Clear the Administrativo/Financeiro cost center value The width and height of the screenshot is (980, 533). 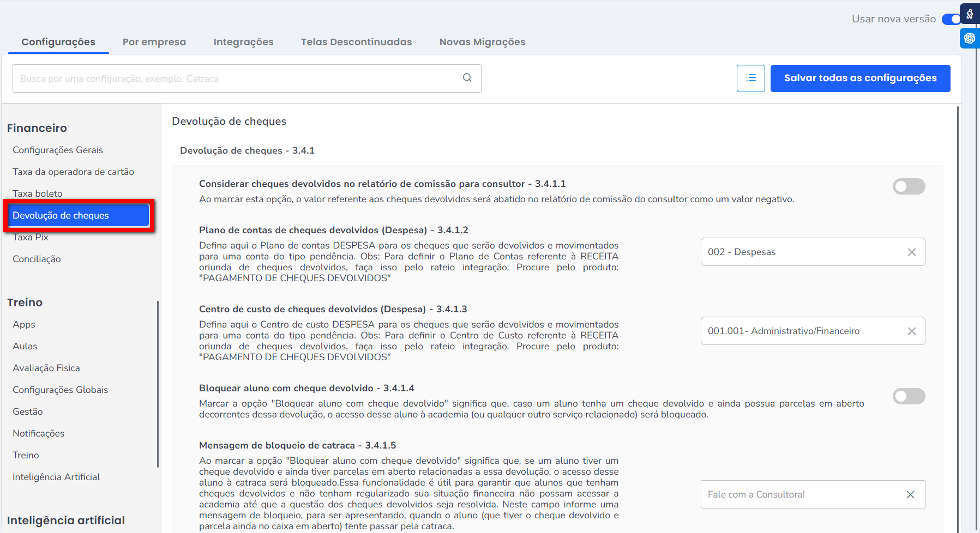(911, 331)
